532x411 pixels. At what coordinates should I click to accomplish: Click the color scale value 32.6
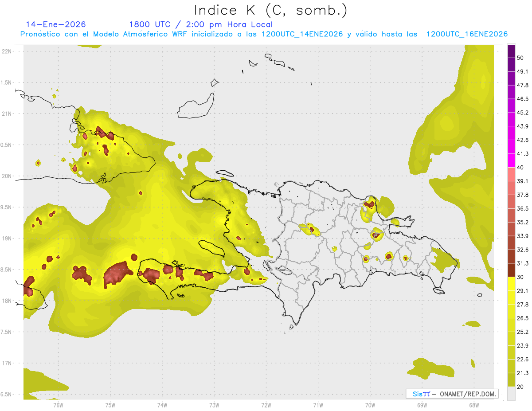(523, 250)
